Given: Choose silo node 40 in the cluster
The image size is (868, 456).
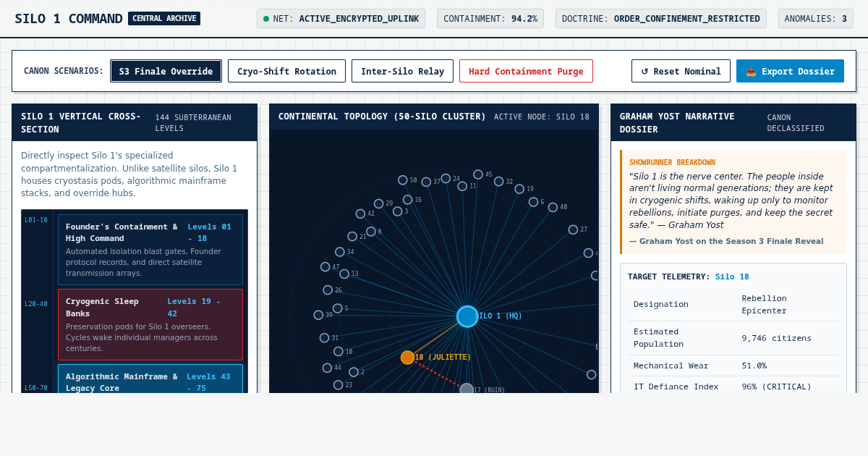Looking at the screenshot, I should coord(553,207).
